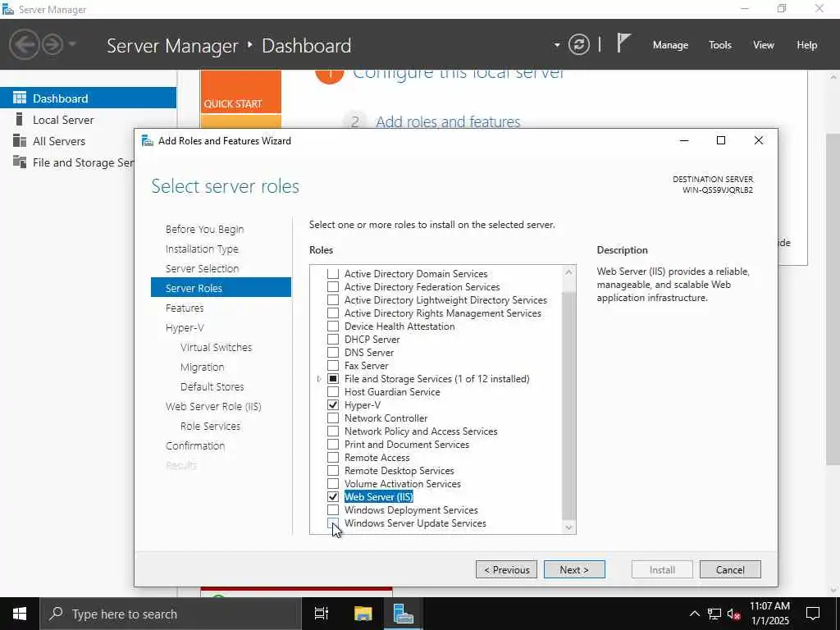Image resolution: width=840 pixels, height=630 pixels.
Task: Toggle File and Storage Services checkbox
Action: tap(333, 379)
